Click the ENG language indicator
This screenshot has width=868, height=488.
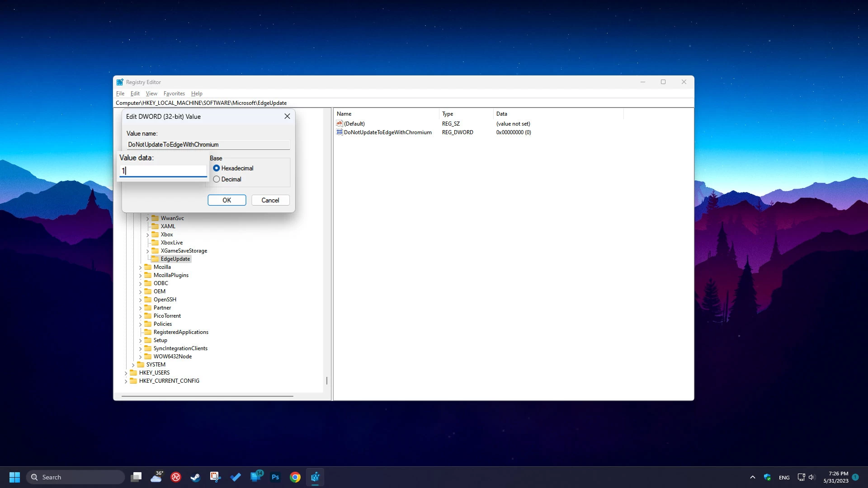click(x=784, y=477)
